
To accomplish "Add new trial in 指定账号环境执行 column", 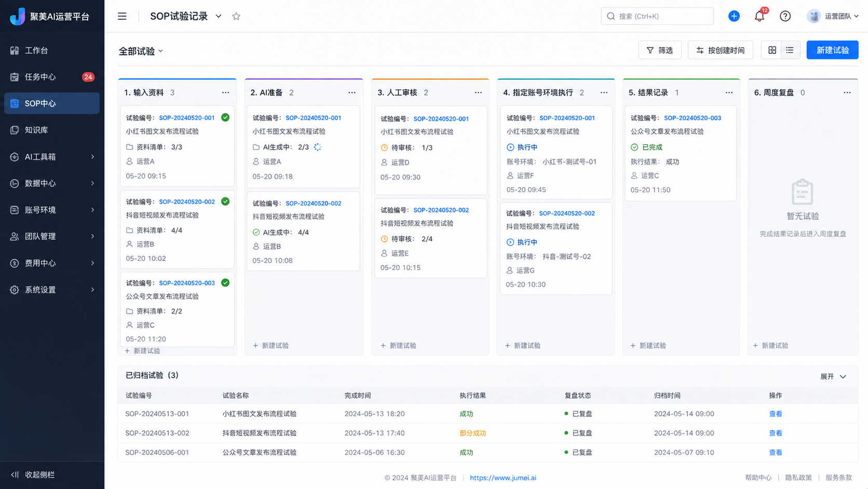I will click(x=522, y=345).
